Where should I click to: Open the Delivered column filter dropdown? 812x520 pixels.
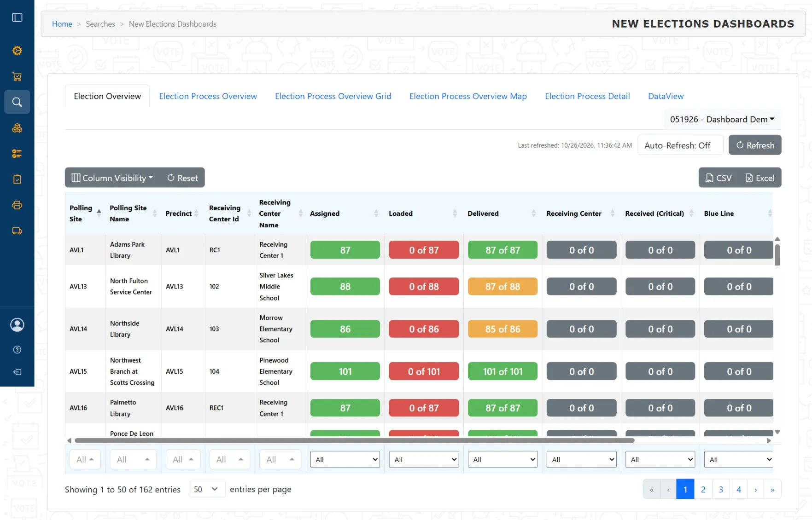(x=502, y=459)
